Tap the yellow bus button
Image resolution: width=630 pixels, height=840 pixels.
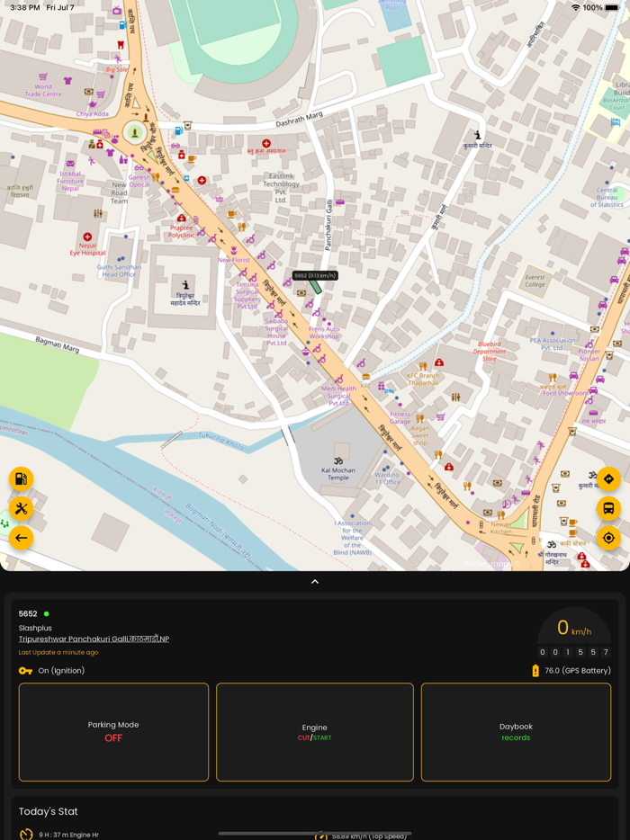pos(608,508)
